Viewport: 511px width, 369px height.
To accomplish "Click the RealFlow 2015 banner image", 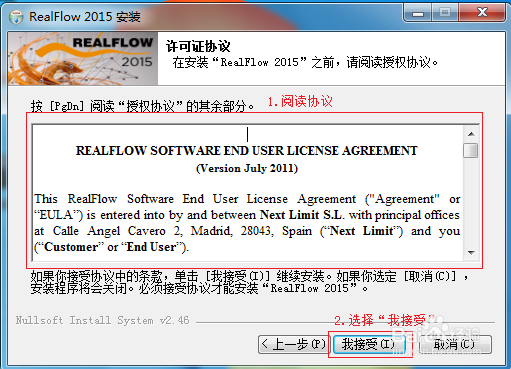I will coord(83,58).
